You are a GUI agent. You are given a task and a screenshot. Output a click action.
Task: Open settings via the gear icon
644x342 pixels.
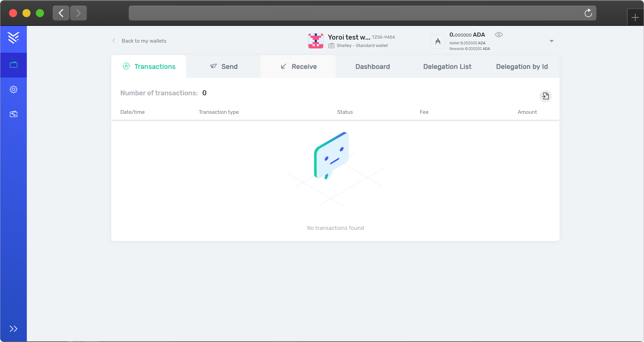coord(13,90)
